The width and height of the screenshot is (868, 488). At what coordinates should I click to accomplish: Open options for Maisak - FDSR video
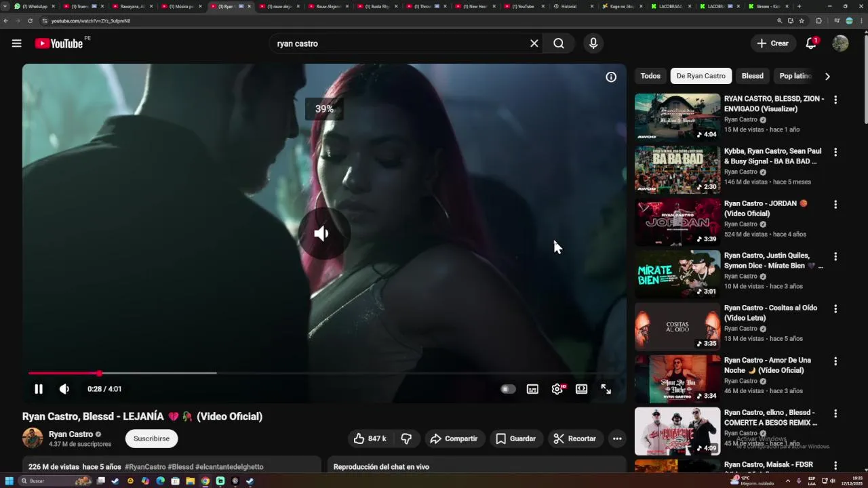coord(835,465)
